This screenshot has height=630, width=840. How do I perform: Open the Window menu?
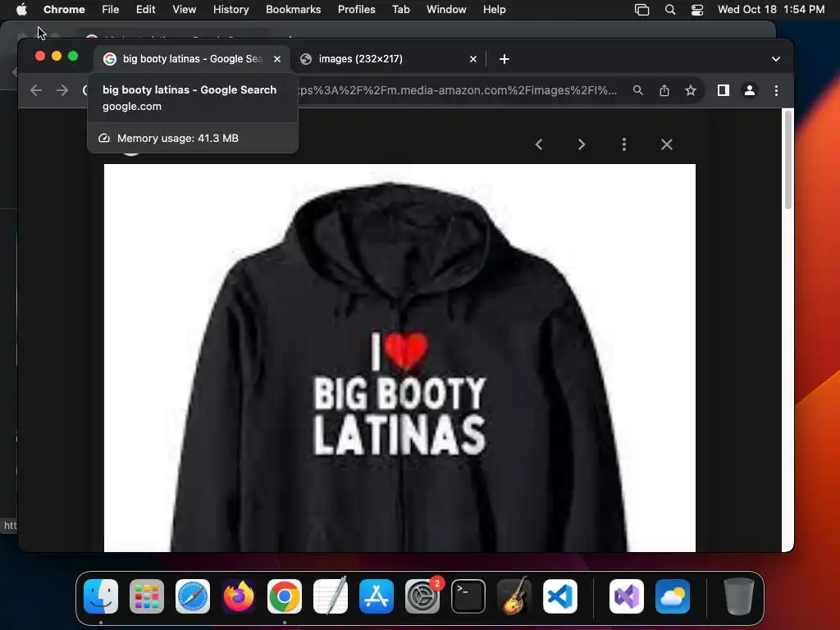tap(446, 10)
